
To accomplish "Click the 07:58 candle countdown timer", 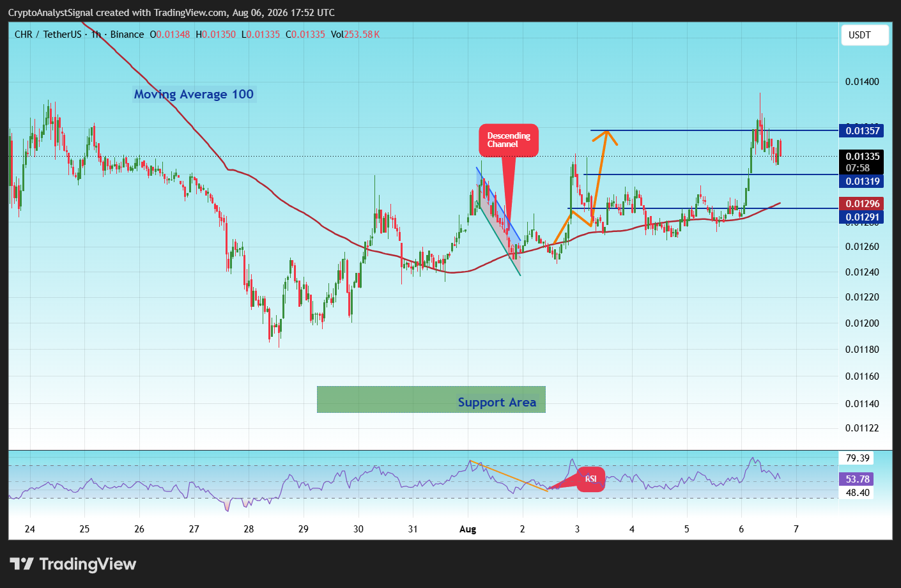I will [858, 168].
